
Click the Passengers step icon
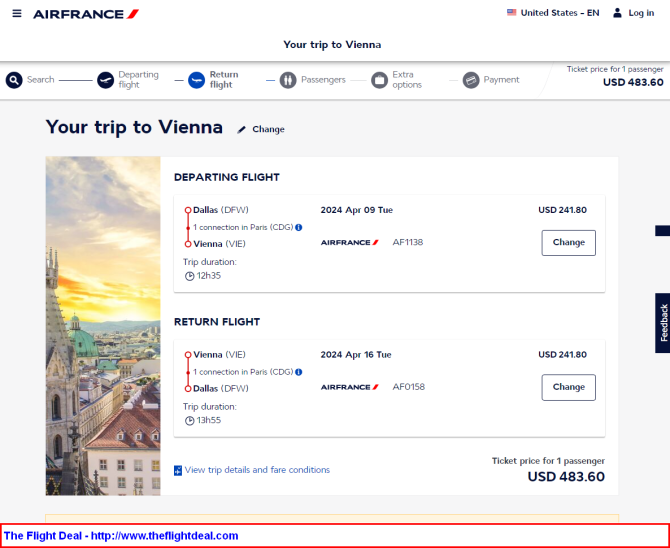point(288,80)
